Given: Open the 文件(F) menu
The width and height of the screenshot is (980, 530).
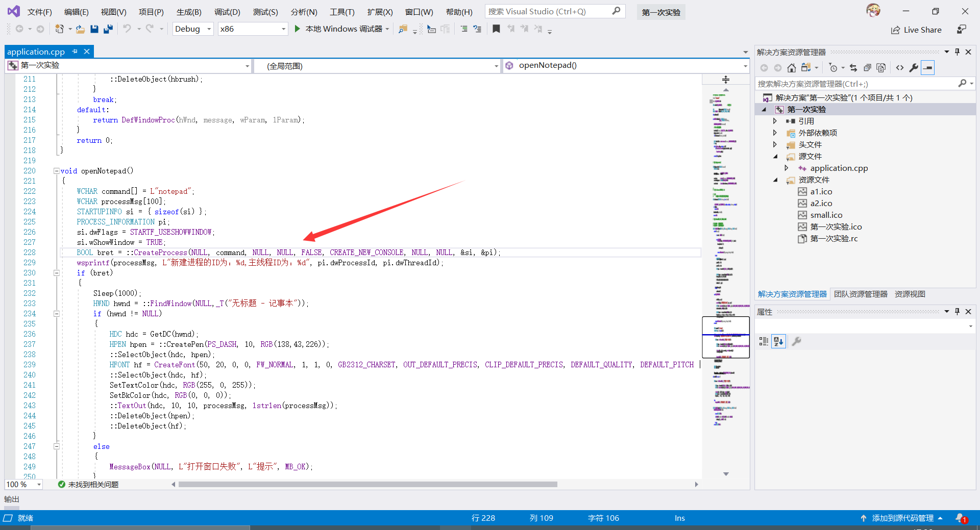Looking at the screenshot, I should tap(39, 12).
